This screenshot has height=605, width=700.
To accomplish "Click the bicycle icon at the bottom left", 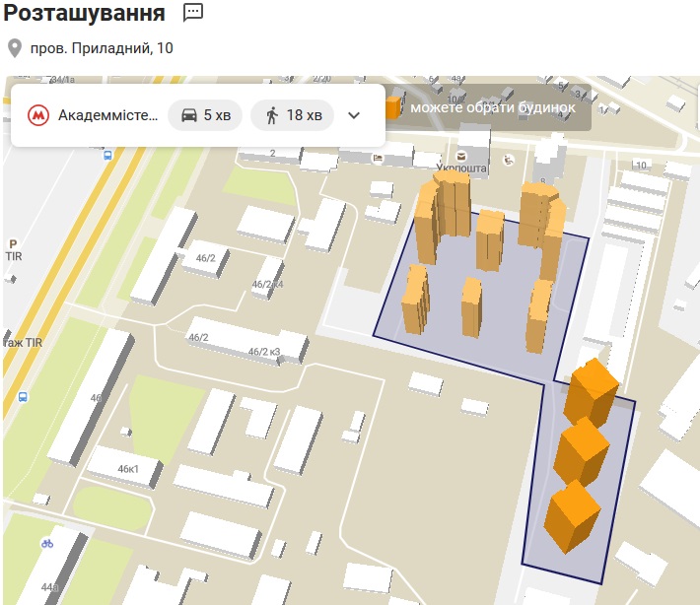I will point(46,543).
